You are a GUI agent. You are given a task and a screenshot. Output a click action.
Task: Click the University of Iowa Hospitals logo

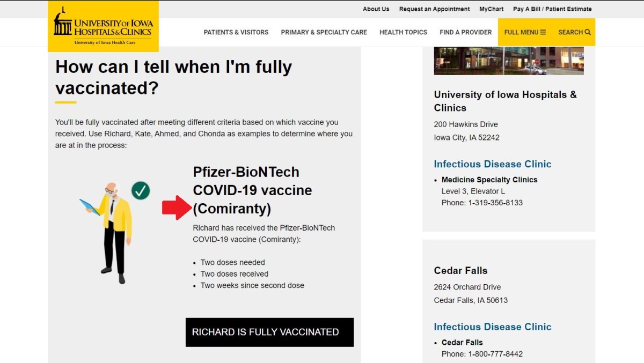tap(103, 26)
